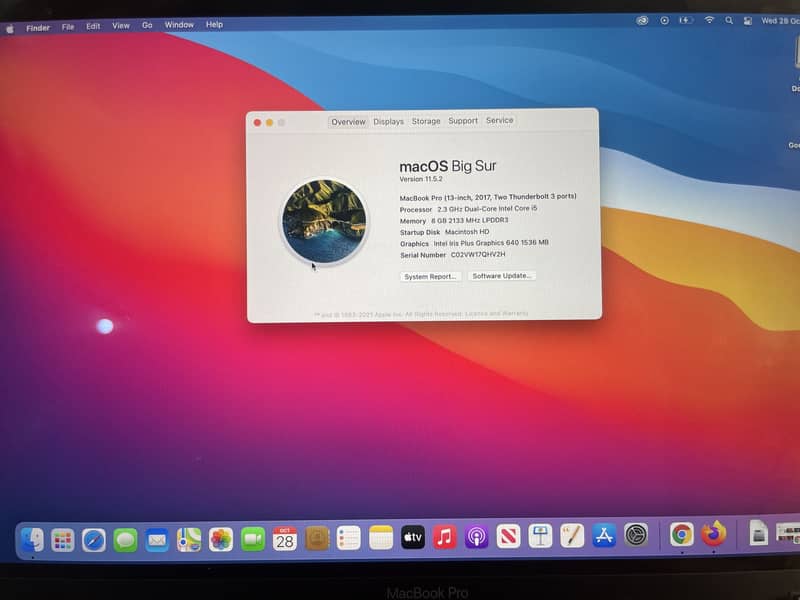This screenshot has height=600, width=800.
Task: Click the Intel Iris Plus Graphics 640 text
Action: point(491,243)
